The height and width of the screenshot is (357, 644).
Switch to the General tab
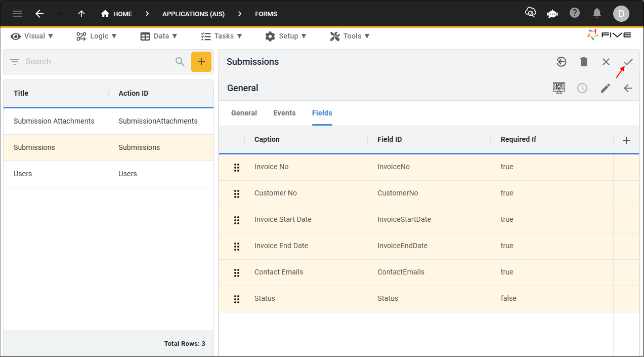pos(244,113)
